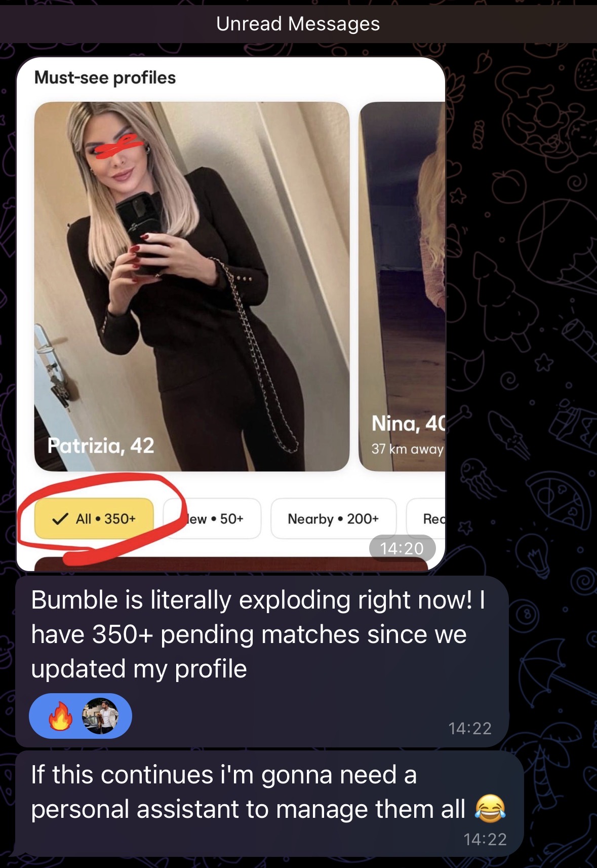Tap the 14:20 timestamp on the image
The image size is (597, 868).
point(402,548)
